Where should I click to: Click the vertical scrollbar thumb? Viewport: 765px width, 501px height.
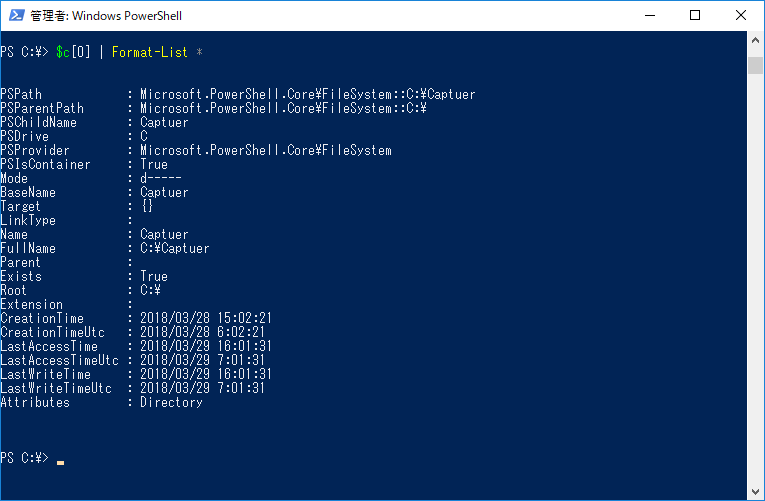point(756,66)
